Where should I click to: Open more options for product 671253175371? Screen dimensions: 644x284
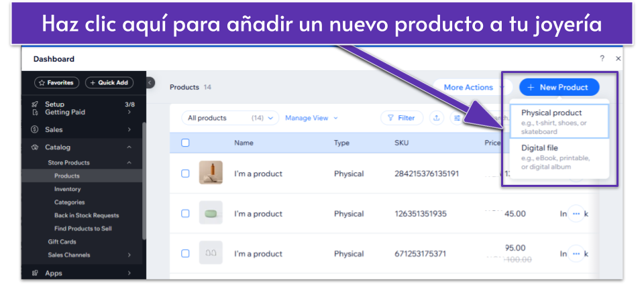[576, 254]
